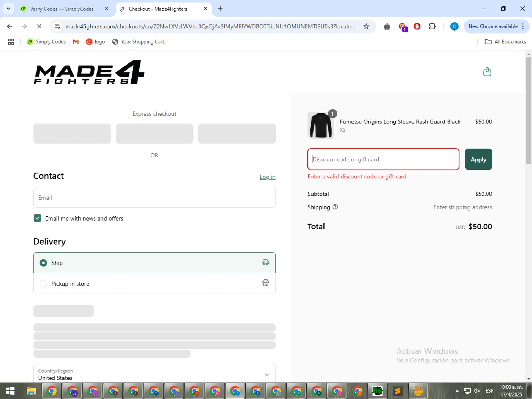The width and height of the screenshot is (532, 399).
Task: Open the shopping cart bag icon
Action: coord(487,72)
